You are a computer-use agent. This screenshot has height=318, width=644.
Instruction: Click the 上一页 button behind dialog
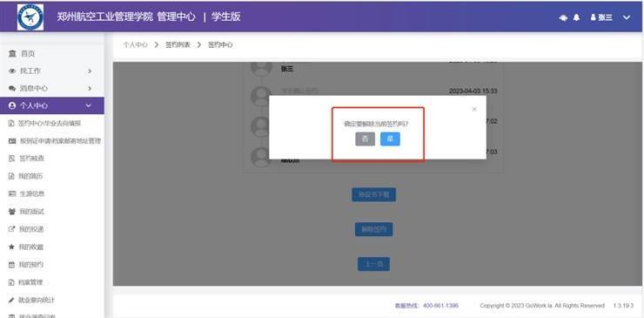point(373,264)
